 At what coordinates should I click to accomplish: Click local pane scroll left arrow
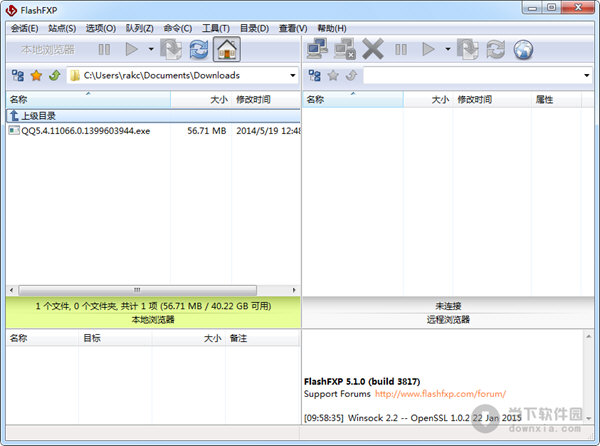(x=11, y=290)
